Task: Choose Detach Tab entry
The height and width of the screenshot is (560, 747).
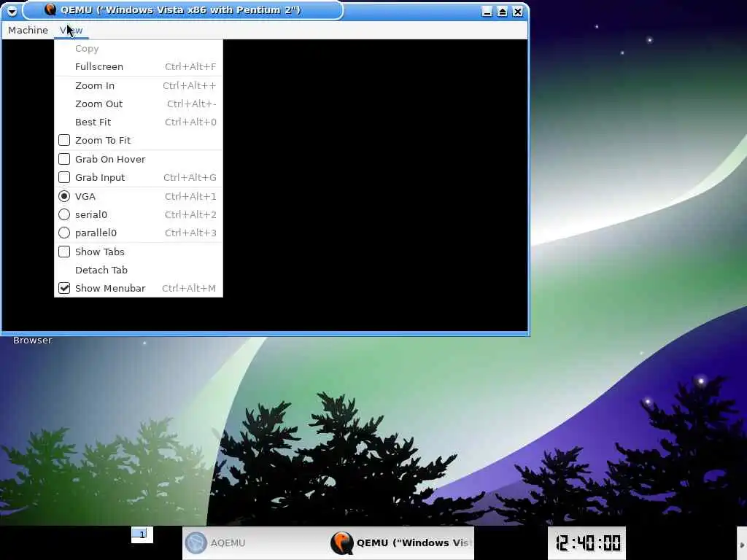Action: point(138,270)
